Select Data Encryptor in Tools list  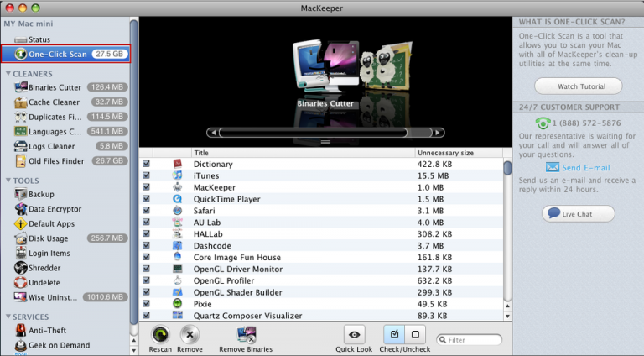(55, 209)
